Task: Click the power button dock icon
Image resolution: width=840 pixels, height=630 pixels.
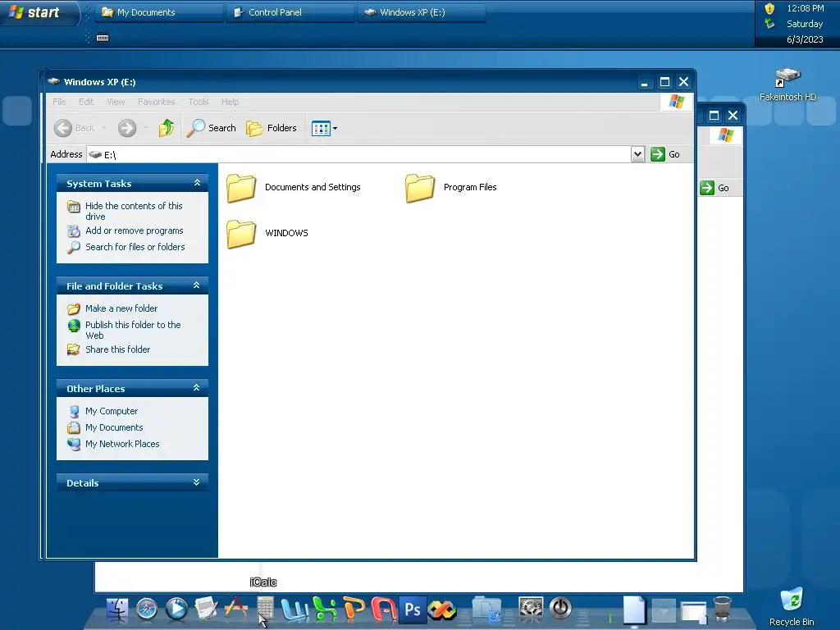Action: 560,609
